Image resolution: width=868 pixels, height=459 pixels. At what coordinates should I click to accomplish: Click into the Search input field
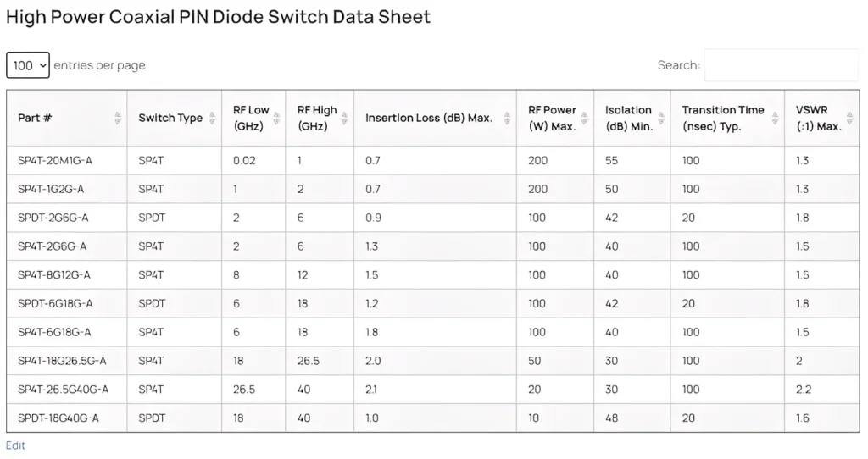781,65
